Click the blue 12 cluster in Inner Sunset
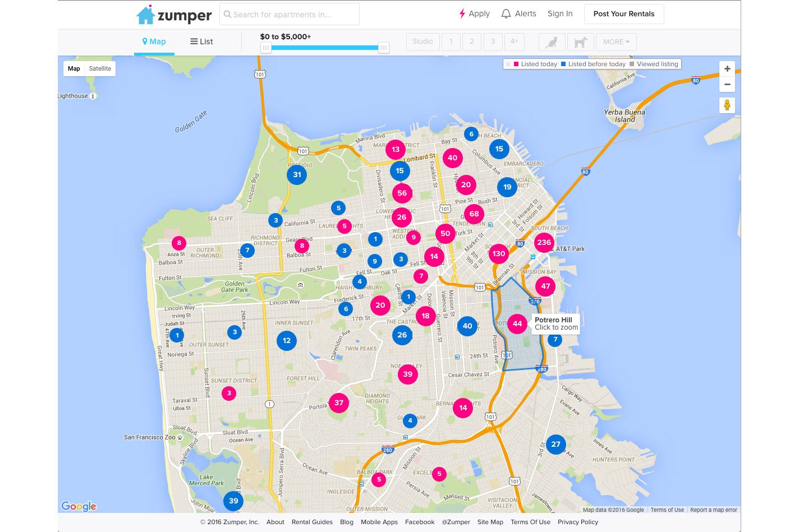 click(x=287, y=340)
